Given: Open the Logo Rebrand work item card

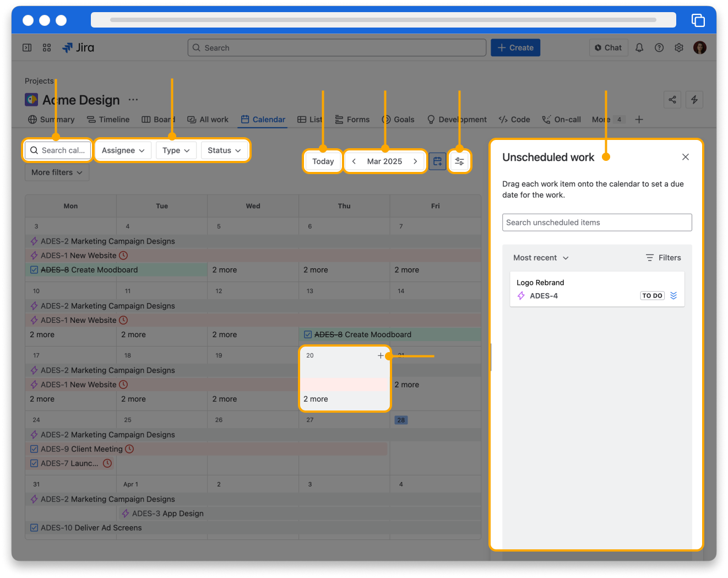Looking at the screenshot, I should (597, 289).
